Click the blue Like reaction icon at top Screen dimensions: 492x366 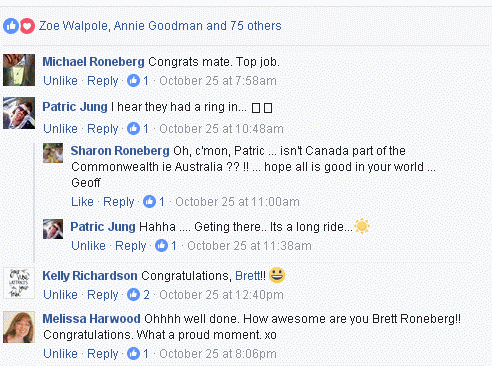11,26
